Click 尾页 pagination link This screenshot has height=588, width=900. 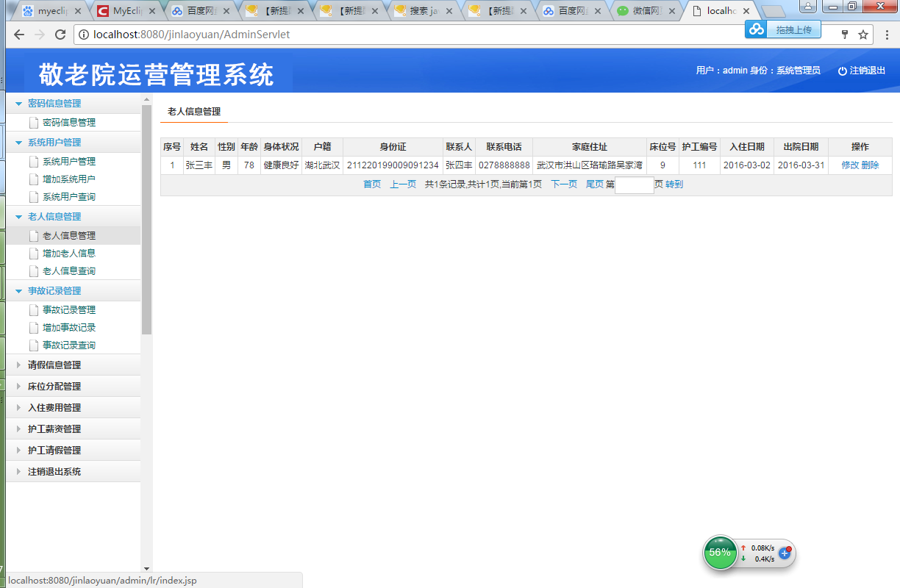click(x=594, y=184)
